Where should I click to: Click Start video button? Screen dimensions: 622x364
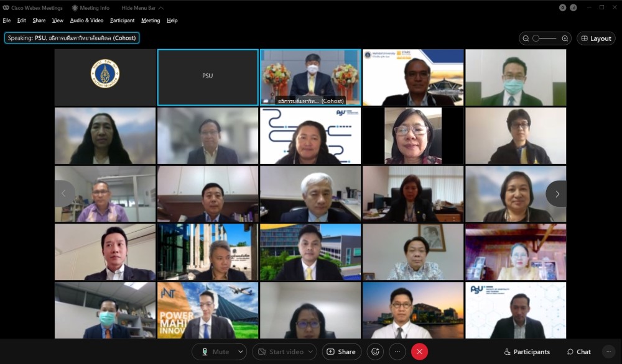coord(280,352)
